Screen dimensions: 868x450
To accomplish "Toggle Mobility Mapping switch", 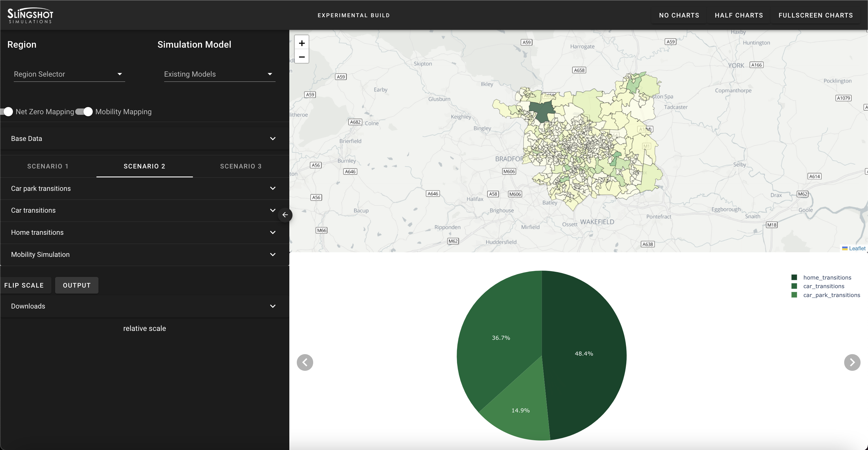I will [x=84, y=111].
